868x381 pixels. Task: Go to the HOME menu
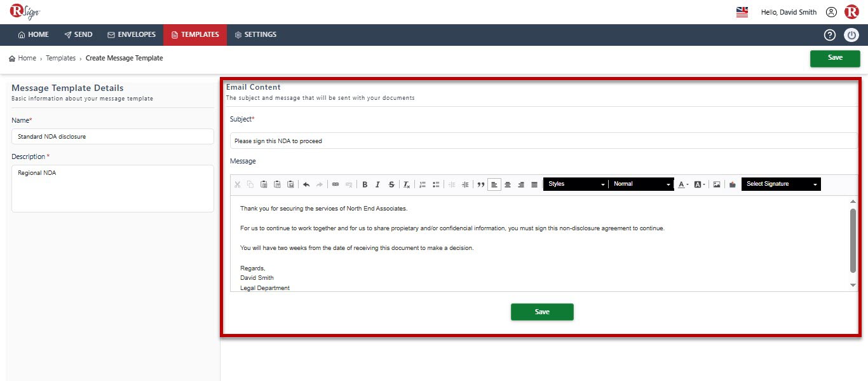pyautogui.click(x=33, y=34)
